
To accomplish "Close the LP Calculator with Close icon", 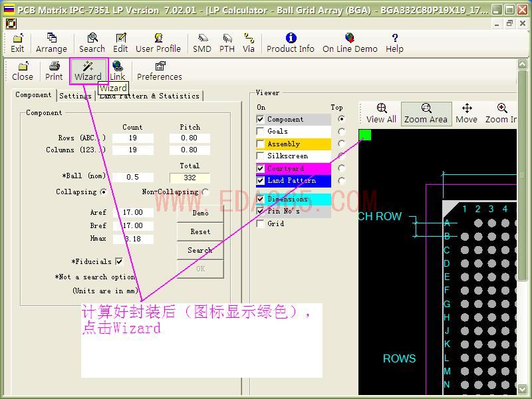I will tap(23, 71).
